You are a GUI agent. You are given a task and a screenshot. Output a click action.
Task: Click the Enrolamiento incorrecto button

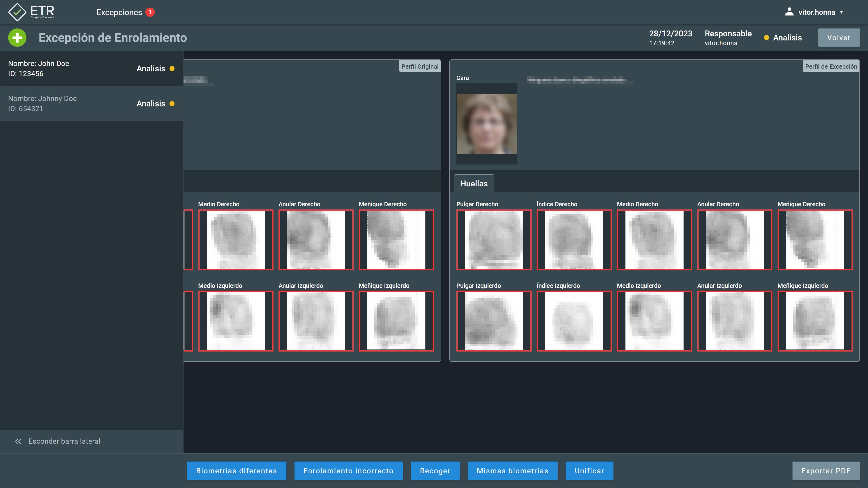[348, 470]
